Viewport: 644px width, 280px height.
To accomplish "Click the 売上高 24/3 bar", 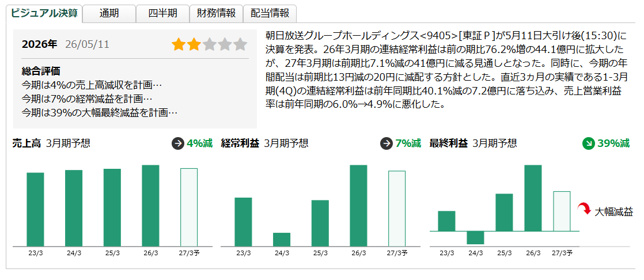I will 74,208.
